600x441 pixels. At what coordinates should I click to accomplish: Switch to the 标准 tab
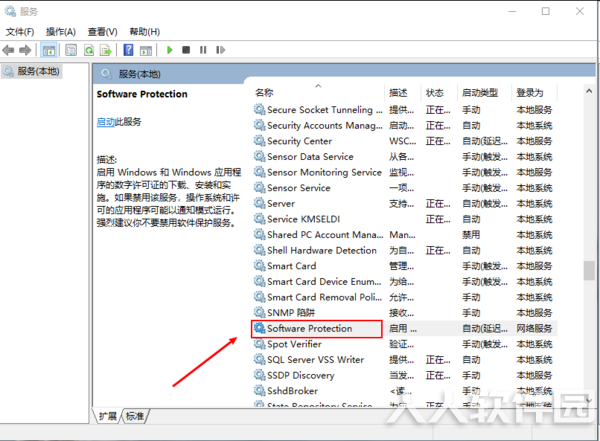[135, 416]
